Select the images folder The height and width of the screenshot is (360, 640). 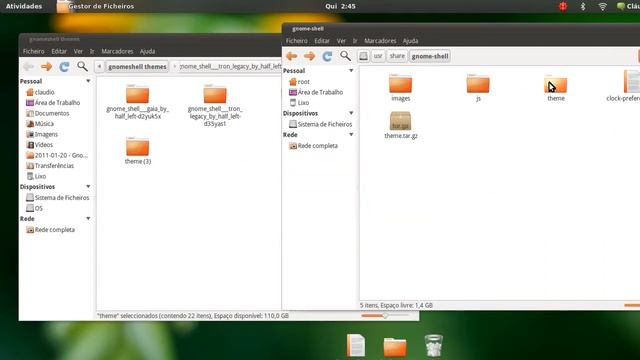point(400,88)
